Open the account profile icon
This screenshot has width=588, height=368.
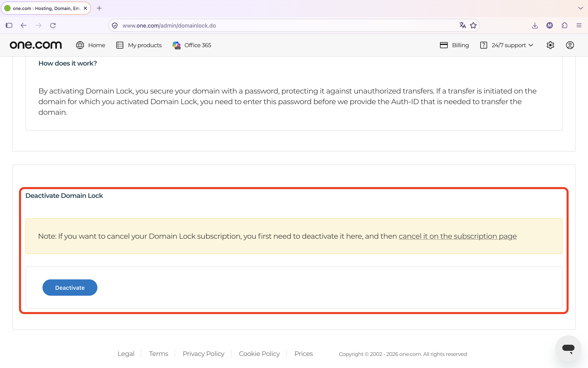pyautogui.click(x=570, y=45)
